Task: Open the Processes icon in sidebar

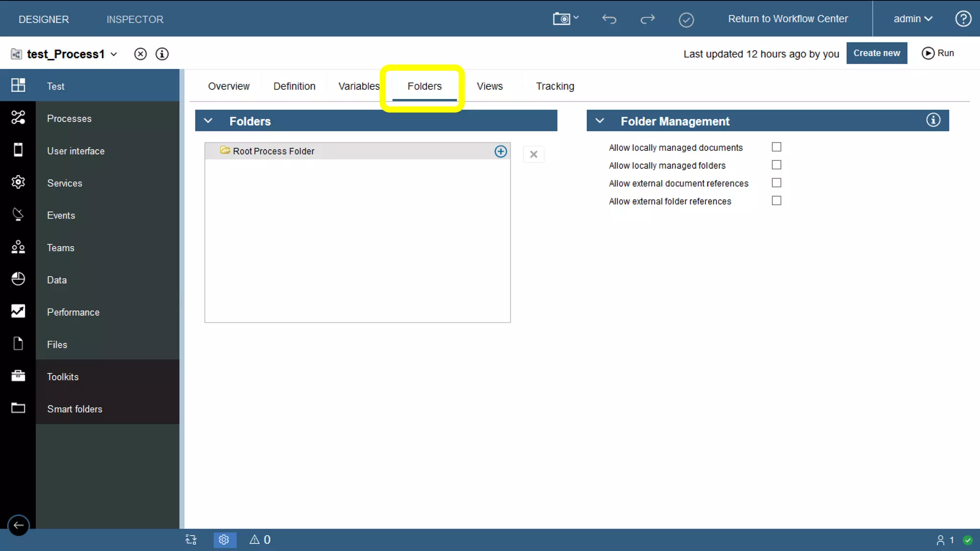Action: pos(18,118)
